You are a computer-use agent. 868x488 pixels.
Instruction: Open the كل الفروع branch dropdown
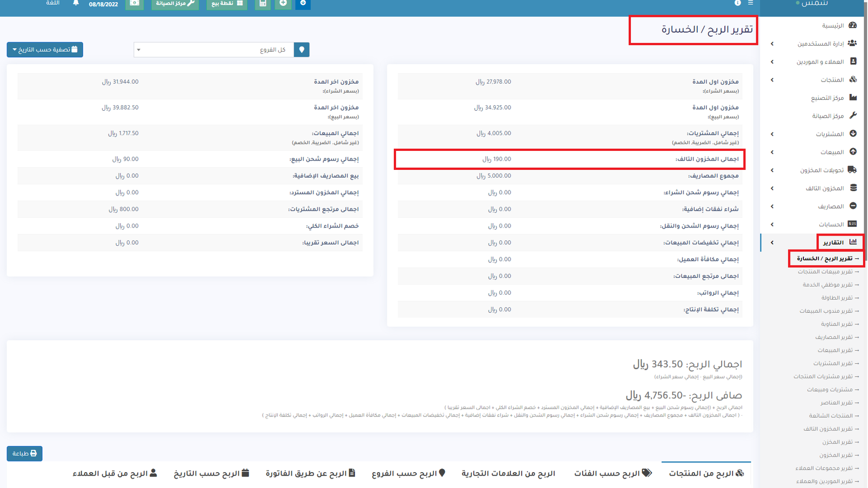[x=214, y=50]
